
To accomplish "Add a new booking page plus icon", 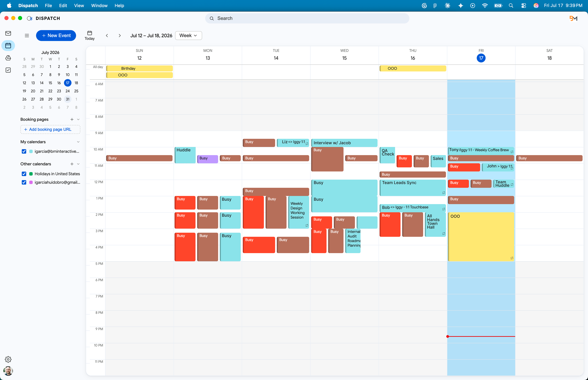I will 72,119.
